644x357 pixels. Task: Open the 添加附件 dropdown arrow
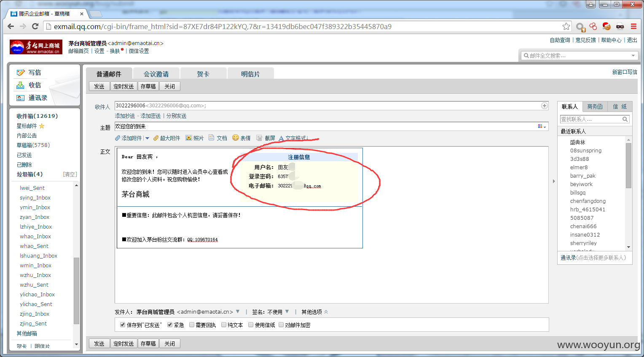click(x=147, y=138)
